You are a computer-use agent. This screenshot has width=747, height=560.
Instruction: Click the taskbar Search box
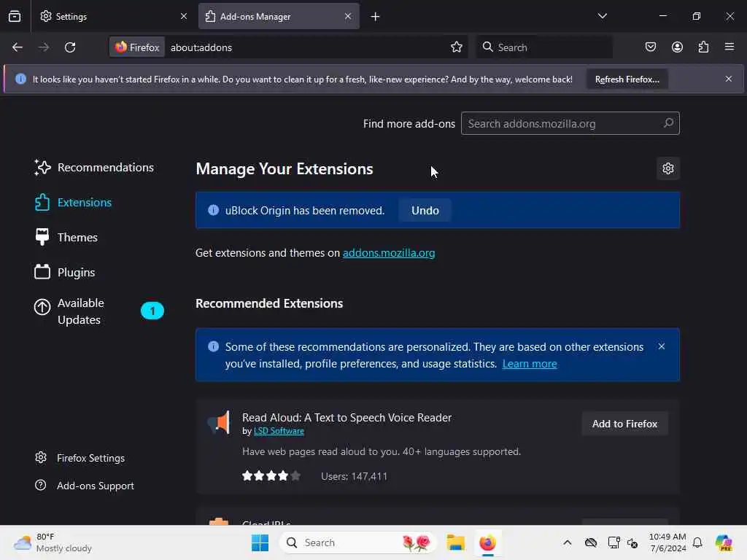tap(357, 542)
